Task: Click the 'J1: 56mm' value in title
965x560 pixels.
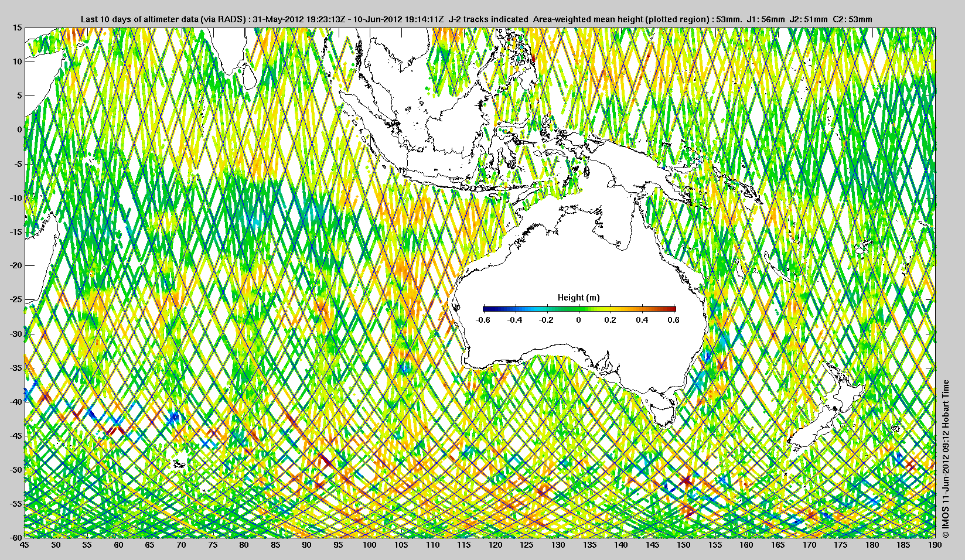Action: point(766,19)
